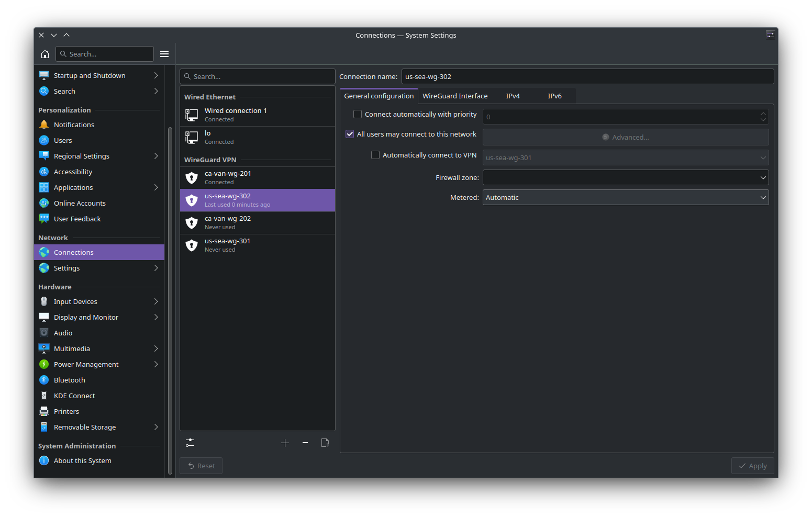The width and height of the screenshot is (812, 518).
Task: Open the hamburger menu in the sidebar header
Action: (164, 54)
